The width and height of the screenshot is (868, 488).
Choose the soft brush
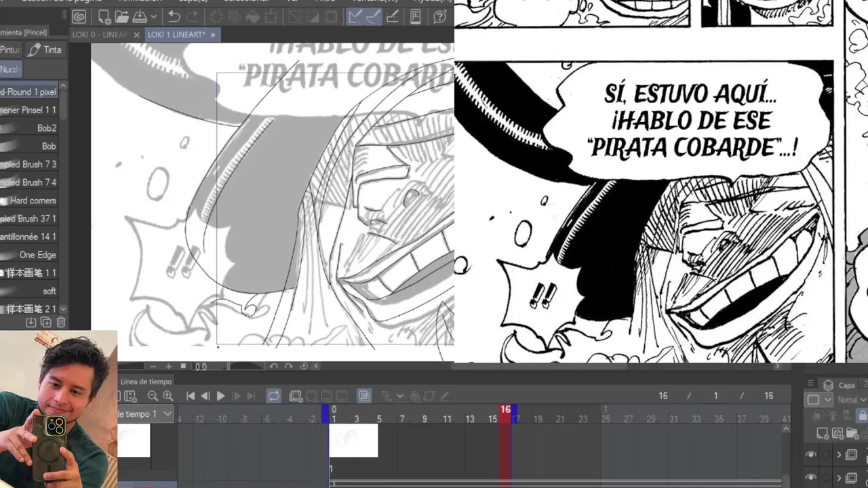[x=29, y=291]
